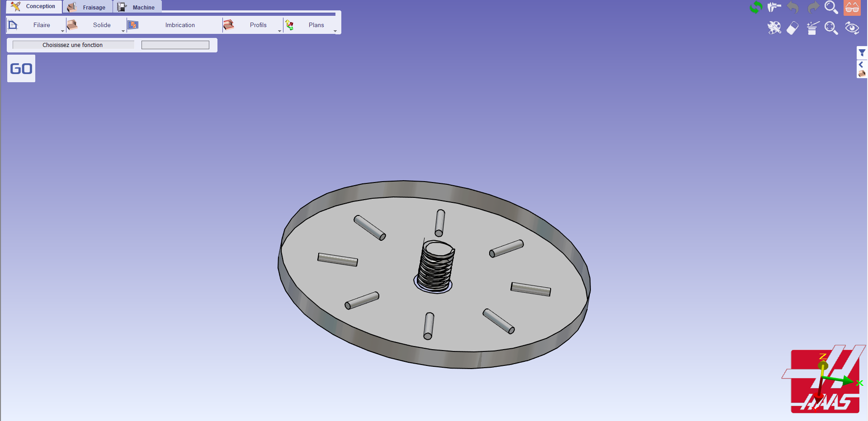Screen dimensions: 868x421
Task: Click the Profils shape icon
Action: [x=229, y=25]
